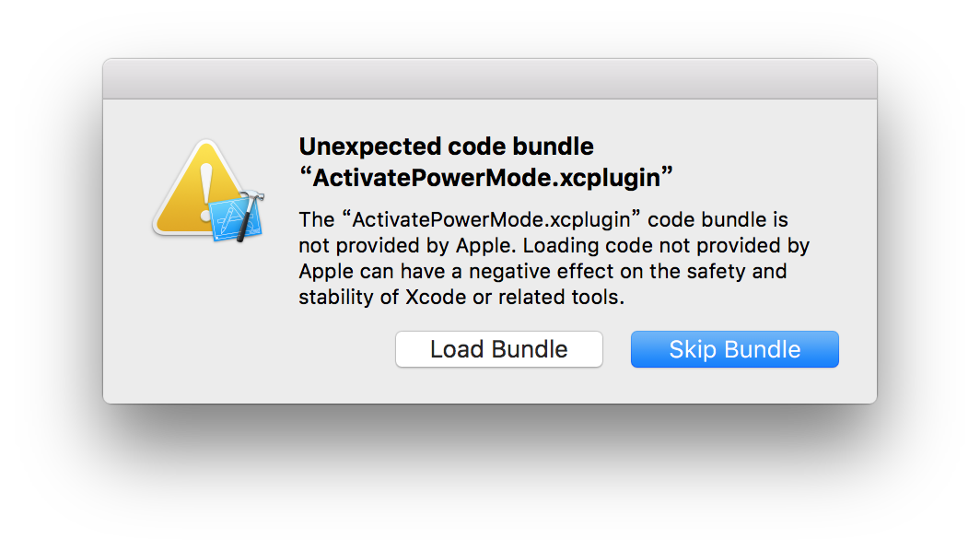Choose Skip Bundle to ignore the plugin
The image size is (980, 551).
734,350
